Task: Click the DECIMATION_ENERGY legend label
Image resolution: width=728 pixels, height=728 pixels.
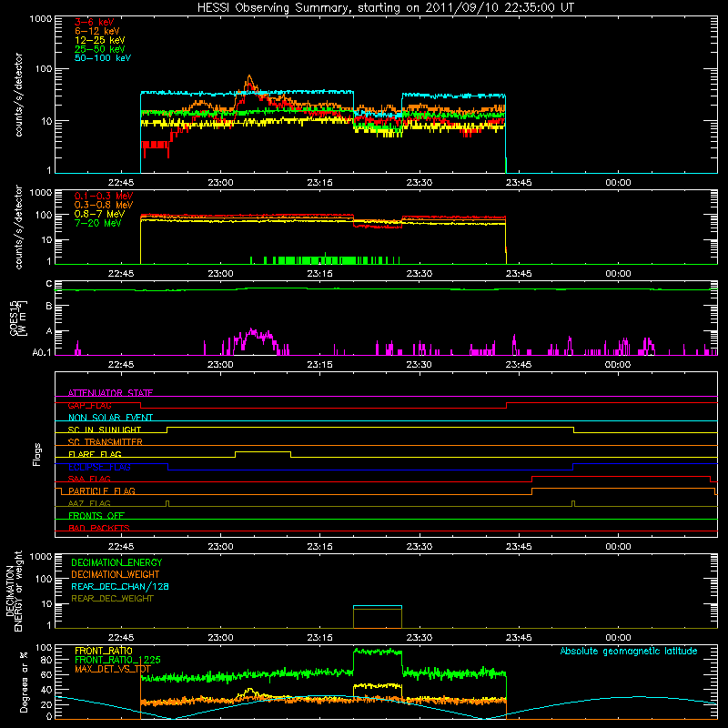Action: pyautogui.click(x=116, y=562)
